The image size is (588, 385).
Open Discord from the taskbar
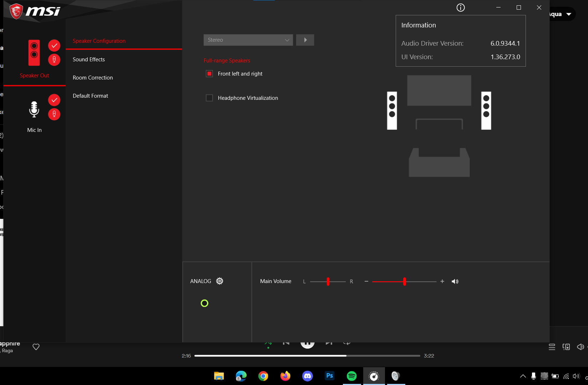(308, 376)
